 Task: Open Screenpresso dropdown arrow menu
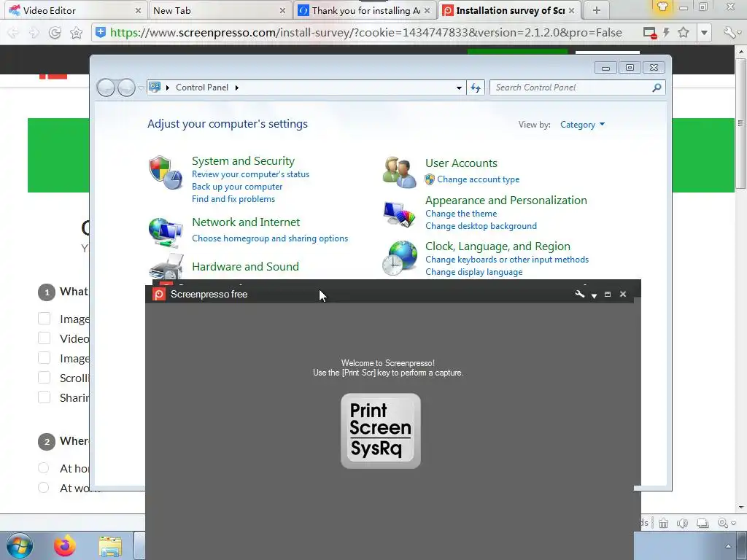point(594,296)
